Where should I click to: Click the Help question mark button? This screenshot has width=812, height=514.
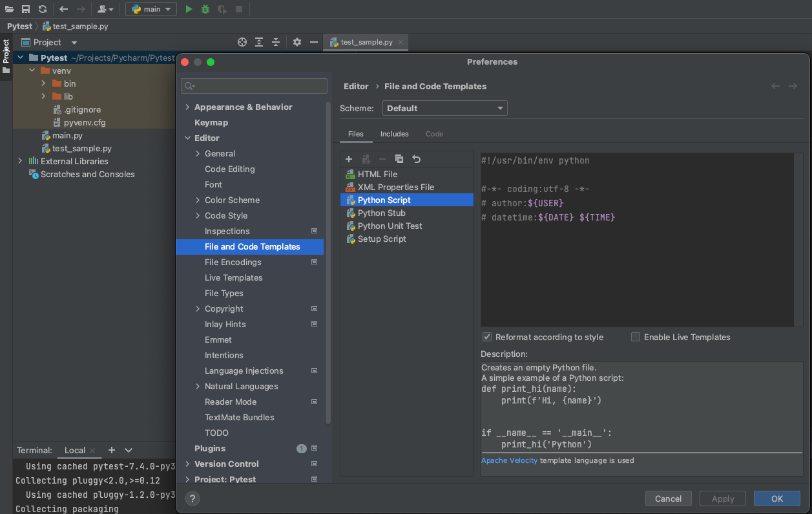pos(193,498)
